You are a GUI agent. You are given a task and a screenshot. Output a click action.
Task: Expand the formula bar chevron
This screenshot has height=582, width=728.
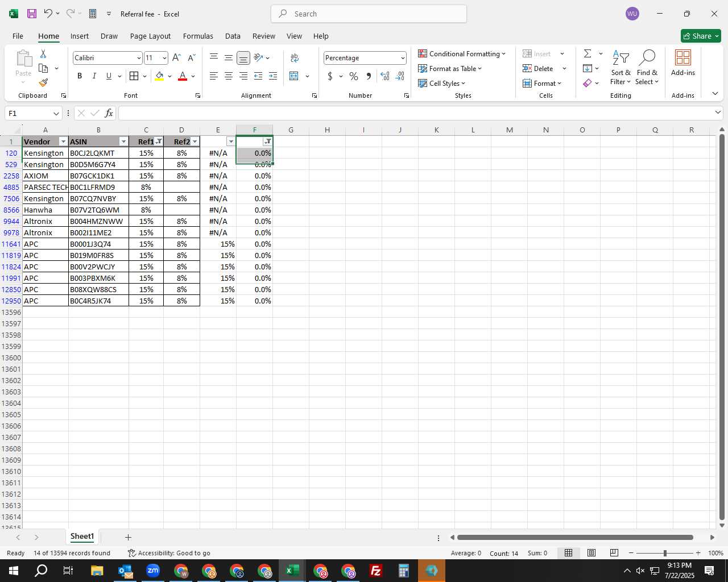point(718,113)
